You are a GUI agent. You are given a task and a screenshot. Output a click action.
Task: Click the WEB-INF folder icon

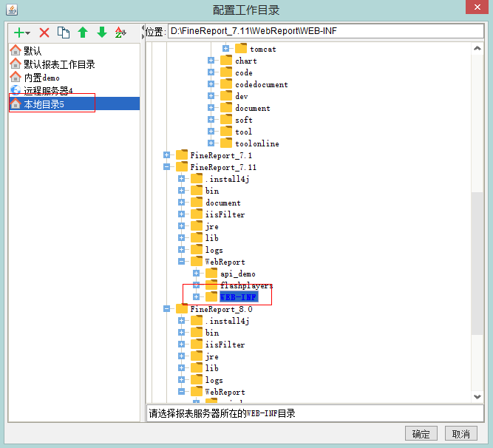pyautogui.click(x=211, y=296)
